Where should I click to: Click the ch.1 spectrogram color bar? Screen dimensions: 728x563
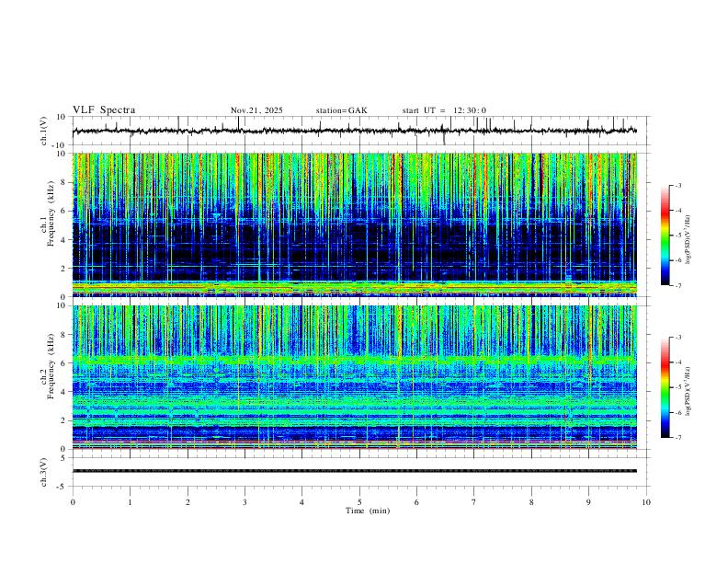(x=665, y=236)
